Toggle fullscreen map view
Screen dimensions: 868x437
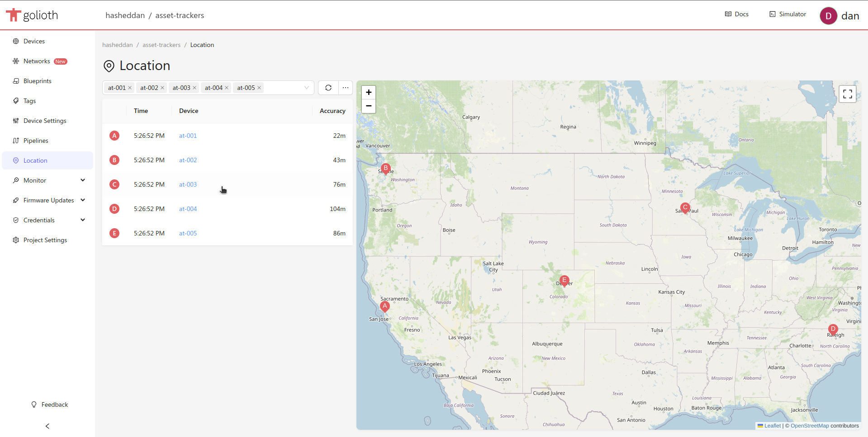pos(848,94)
